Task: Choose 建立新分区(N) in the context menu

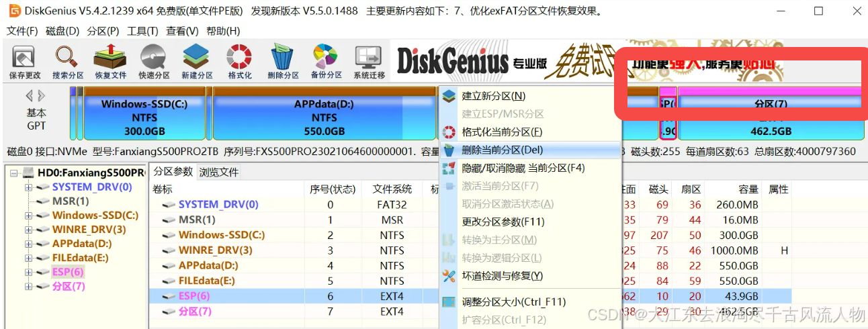Action: (x=529, y=96)
